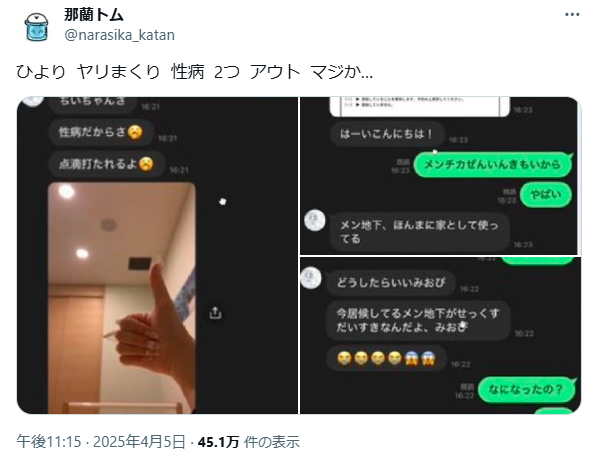Image resolution: width=595 pixels, height=455 pixels.
Task: Click the green なになったの？ bubble
Action: click(526, 389)
